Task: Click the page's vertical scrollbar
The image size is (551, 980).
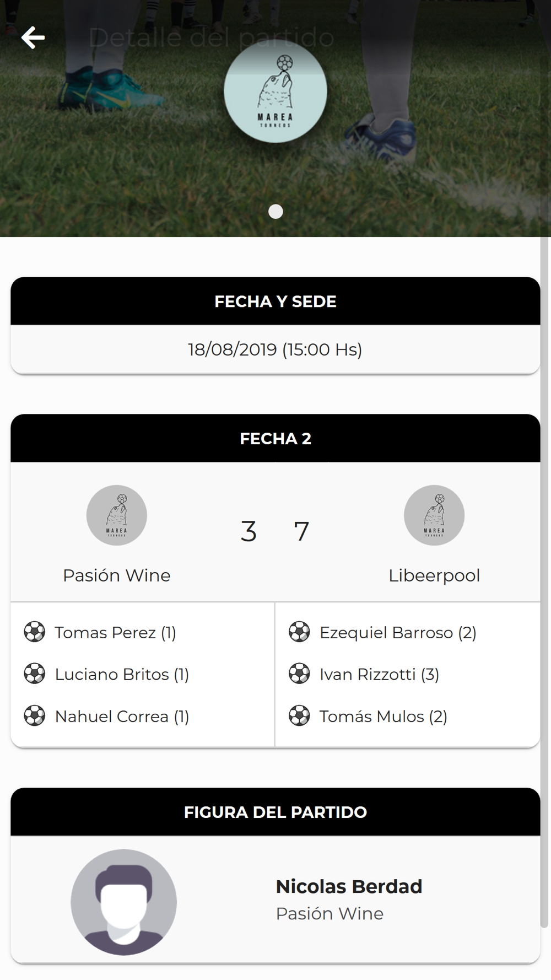Action: click(544, 581)
